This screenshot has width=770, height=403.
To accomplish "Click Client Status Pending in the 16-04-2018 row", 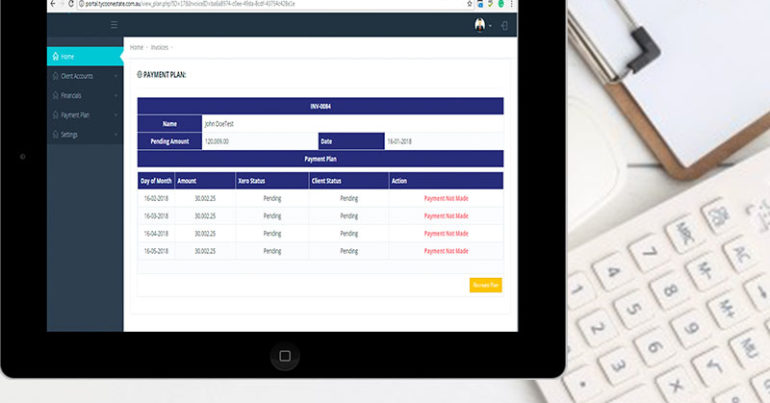I will coord(349,234).
